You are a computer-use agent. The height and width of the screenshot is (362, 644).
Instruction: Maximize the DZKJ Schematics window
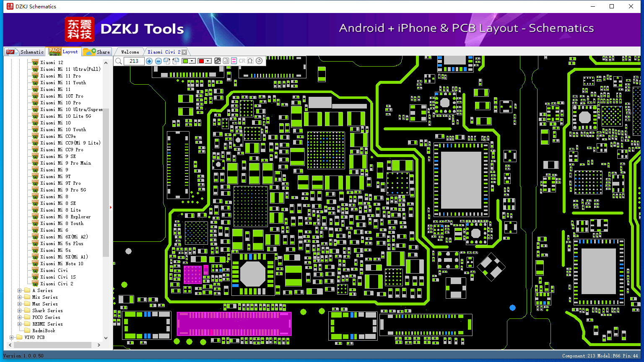612,6
